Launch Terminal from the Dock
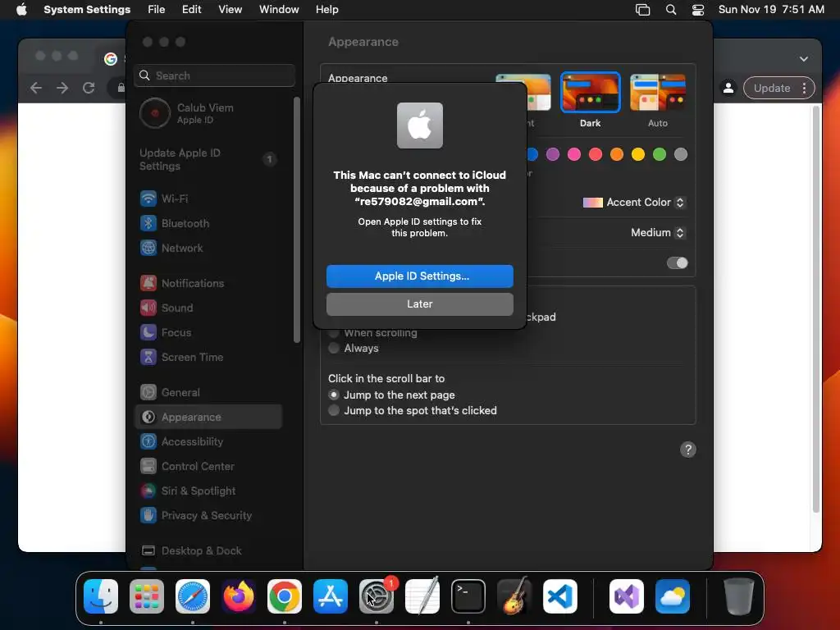This screenshot has height=630, width=840. pos(468,596)
